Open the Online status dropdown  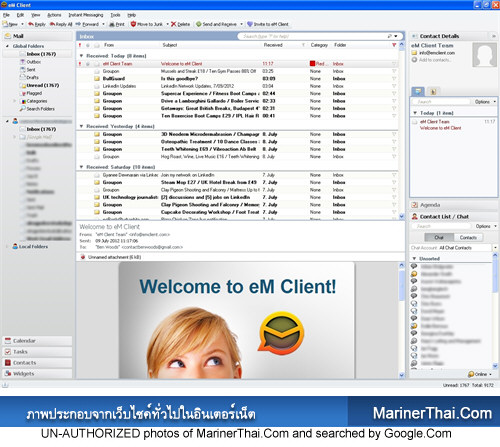(480, 374)
